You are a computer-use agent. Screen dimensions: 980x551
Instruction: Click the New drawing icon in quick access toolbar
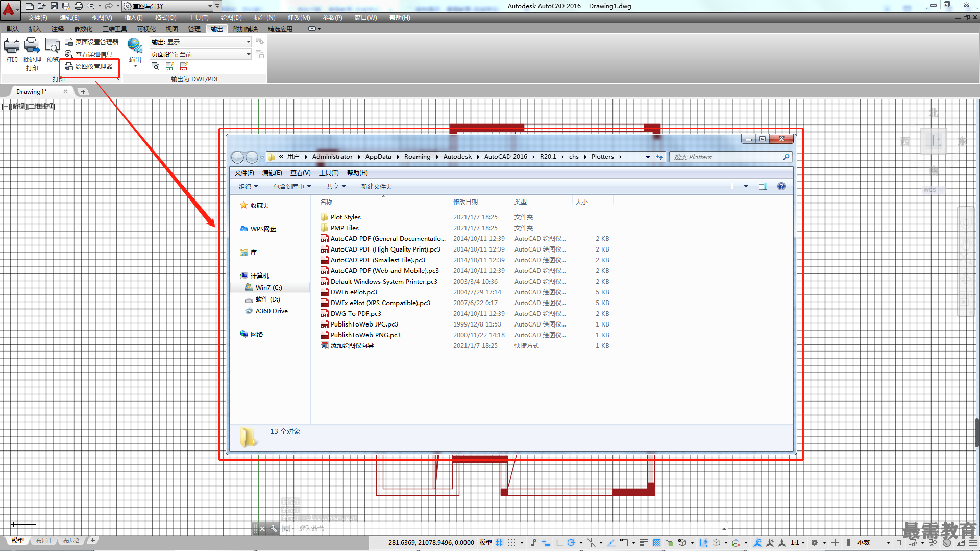coord(30,6)
